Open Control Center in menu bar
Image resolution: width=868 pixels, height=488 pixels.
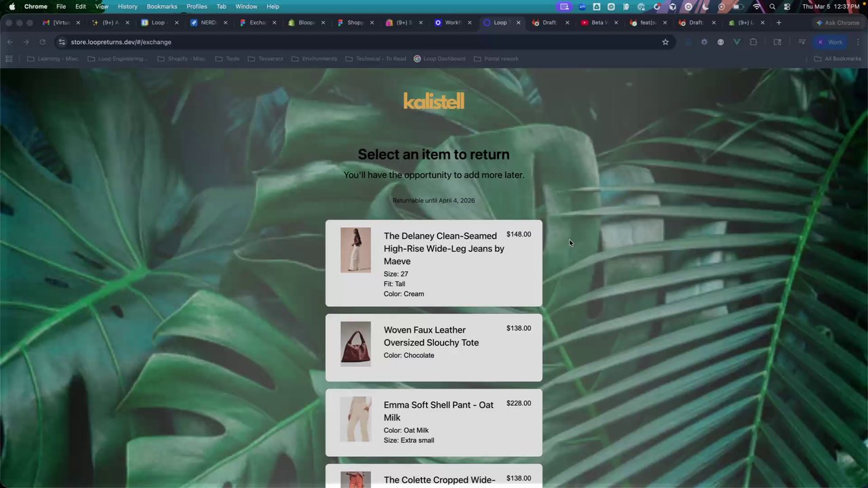click(x=787, y=6)
